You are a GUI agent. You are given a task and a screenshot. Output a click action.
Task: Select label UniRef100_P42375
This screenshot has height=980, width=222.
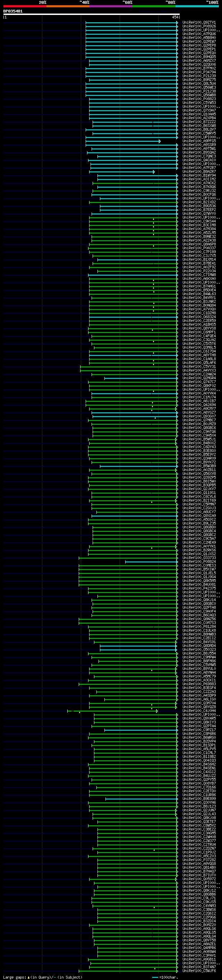[199, 589]
